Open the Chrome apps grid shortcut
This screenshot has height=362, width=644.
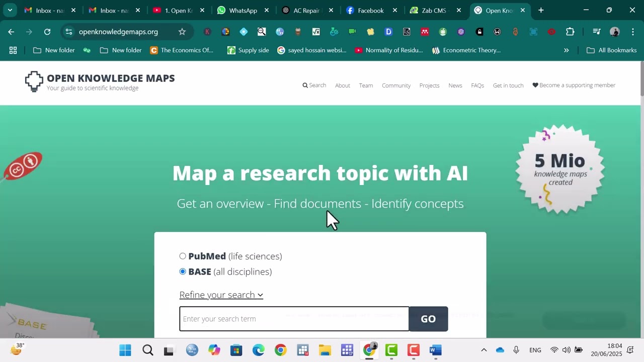[13, 50]
